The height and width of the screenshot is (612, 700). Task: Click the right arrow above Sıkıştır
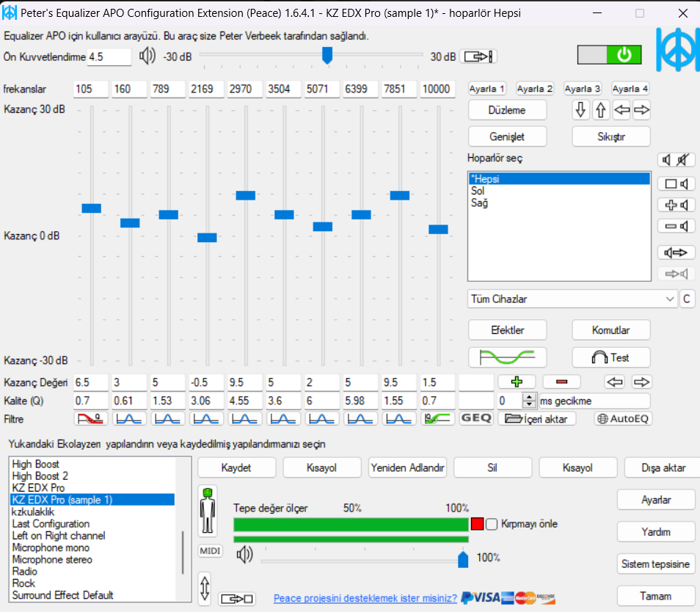point(642,110)
